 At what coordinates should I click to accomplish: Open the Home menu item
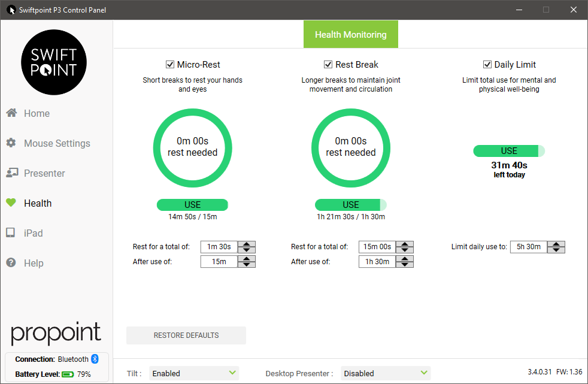click(x=37, y=113)
